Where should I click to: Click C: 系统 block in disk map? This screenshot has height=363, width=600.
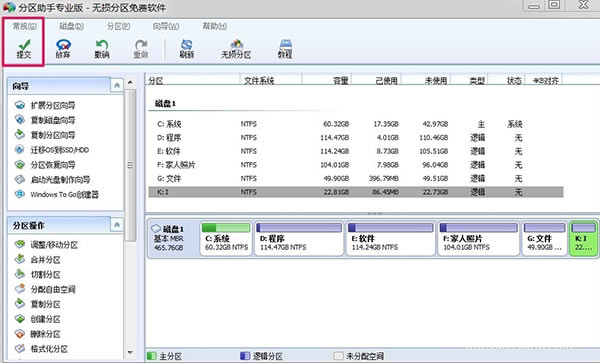click(x=226, y=238)
